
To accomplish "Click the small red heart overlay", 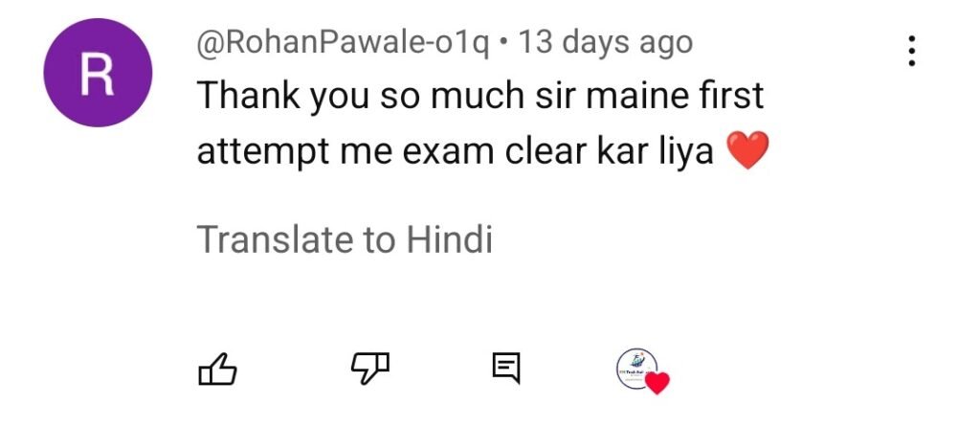I will tap(657, 383).
